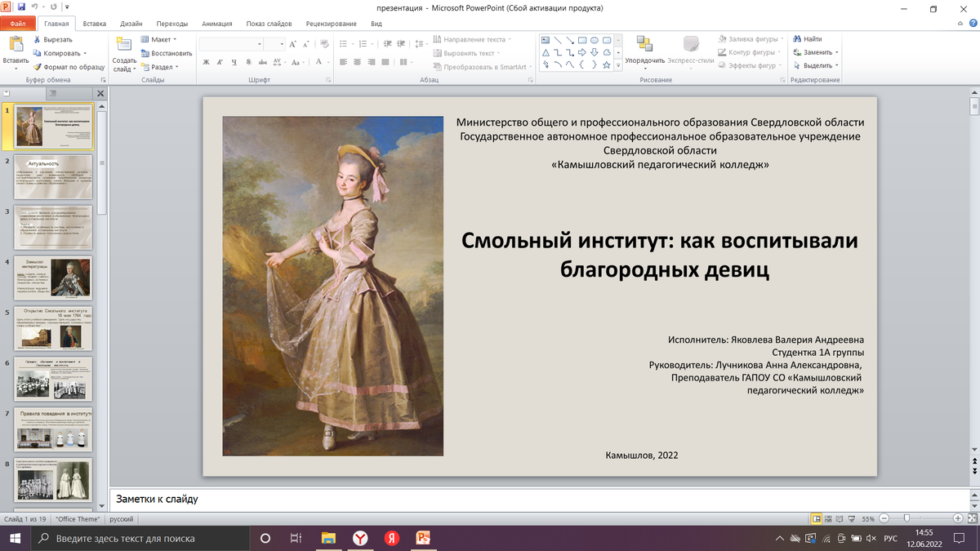
Task: Click the Cortana circle on the taskbar
Action: pyautogui.click(x=265, y=538)
